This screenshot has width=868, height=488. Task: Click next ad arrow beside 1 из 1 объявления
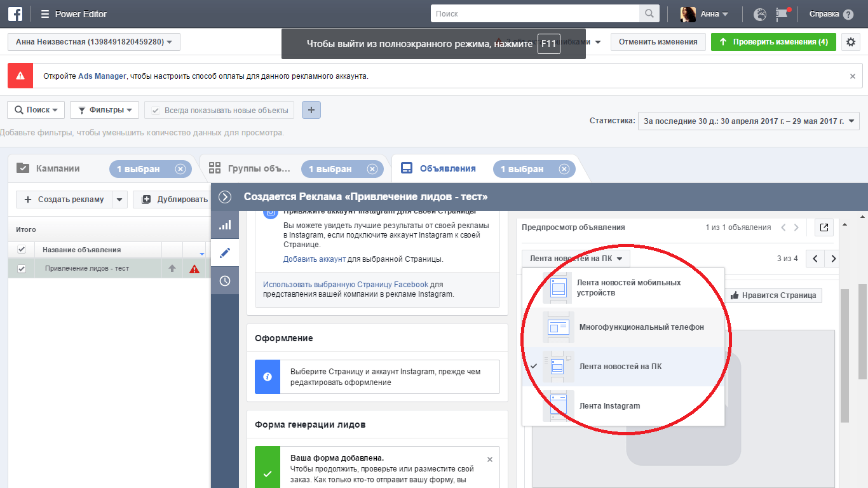pyautogui.click(x=796, y=227)
